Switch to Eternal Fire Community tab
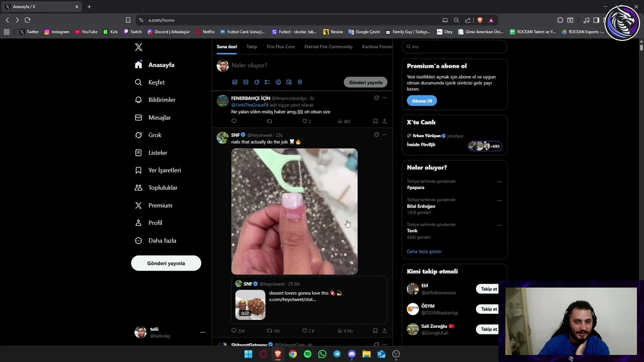Image resolution: width=644 pixels, height=362 pixels. [329, 47]
